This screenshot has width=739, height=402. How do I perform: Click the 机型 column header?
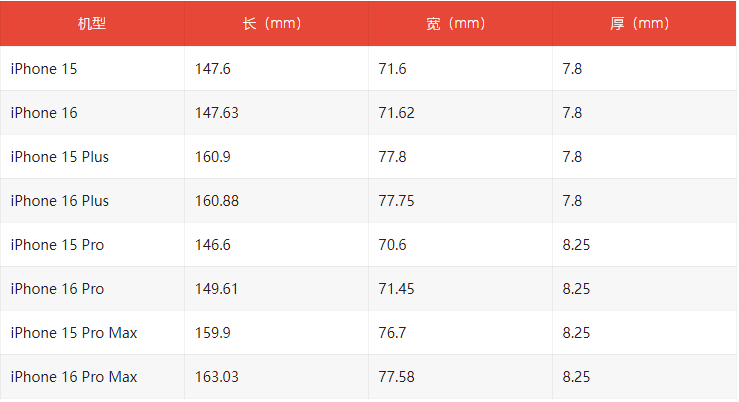pos(92,23)
